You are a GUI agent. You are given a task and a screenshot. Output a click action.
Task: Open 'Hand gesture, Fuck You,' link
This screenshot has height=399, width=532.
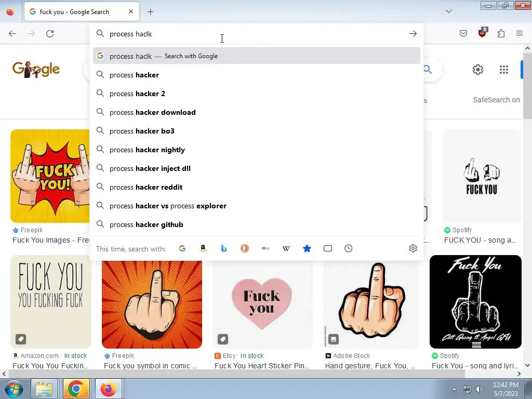click(x=370, y=366)
